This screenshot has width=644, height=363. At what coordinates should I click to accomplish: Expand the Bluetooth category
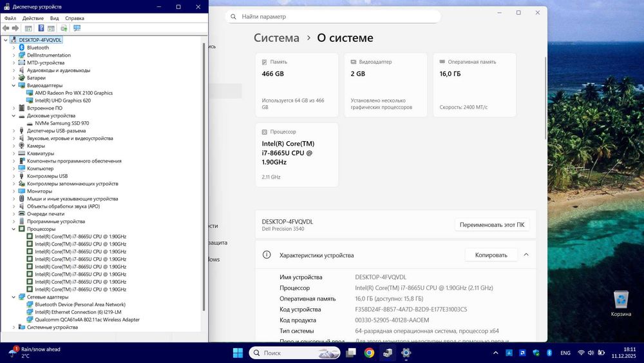click(14, 48)
